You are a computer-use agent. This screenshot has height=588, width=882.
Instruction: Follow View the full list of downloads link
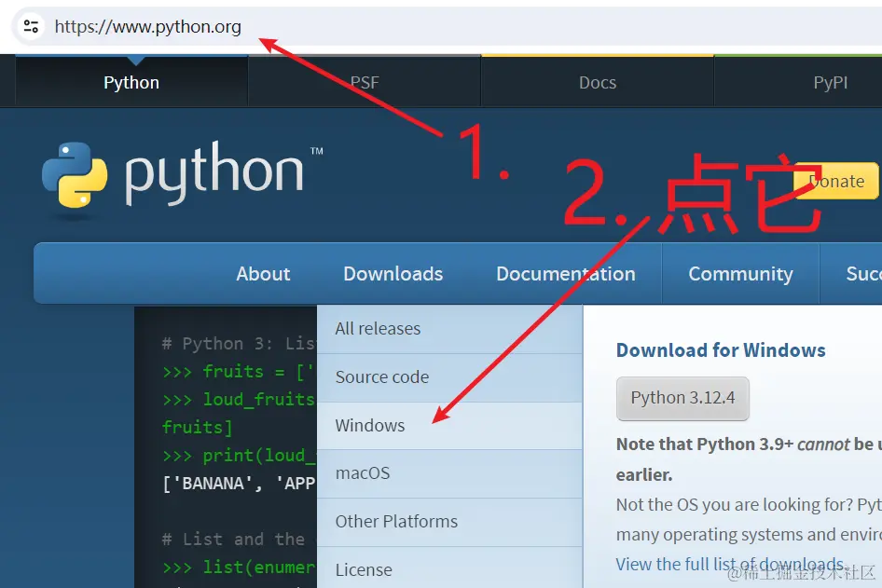coord(730,564)
